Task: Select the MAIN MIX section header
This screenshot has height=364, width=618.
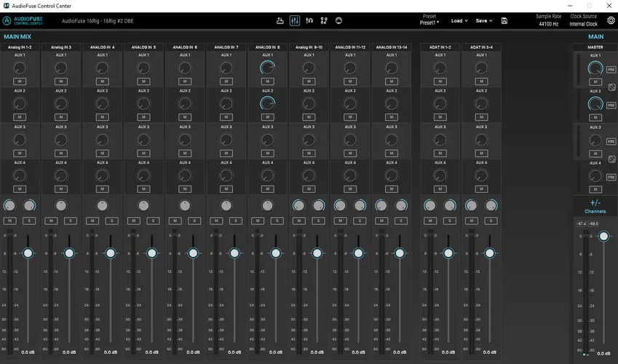Action: 17,36
